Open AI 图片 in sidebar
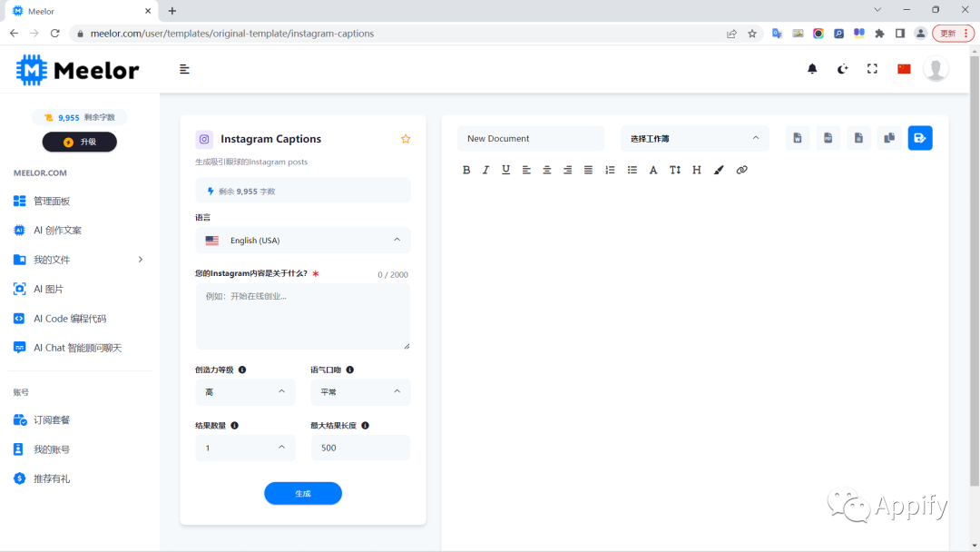 tap(38, 289)
